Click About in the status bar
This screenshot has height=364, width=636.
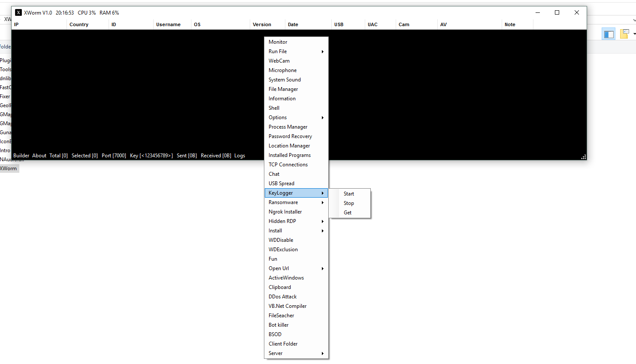39,155
